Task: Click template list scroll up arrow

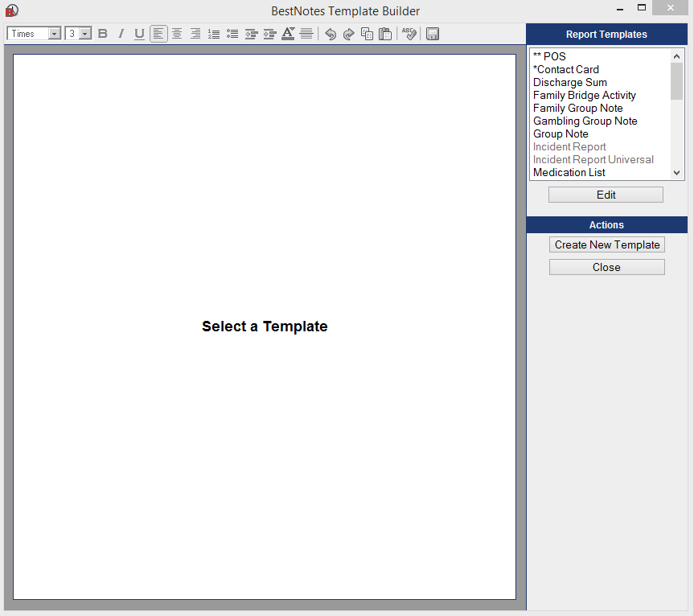Action: click(676, 56)
